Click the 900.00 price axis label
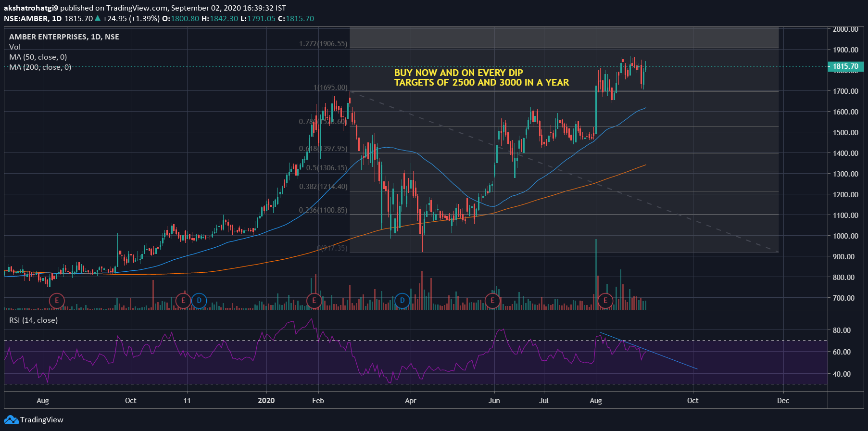Viewport: 868px width, 431px height. pyautogui.click(x=844, y=256)
